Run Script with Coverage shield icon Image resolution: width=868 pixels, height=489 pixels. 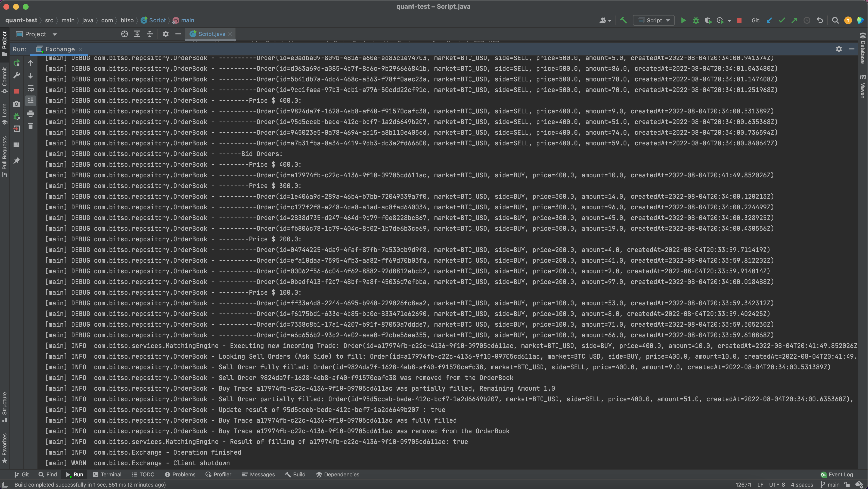tap(708, 21)
